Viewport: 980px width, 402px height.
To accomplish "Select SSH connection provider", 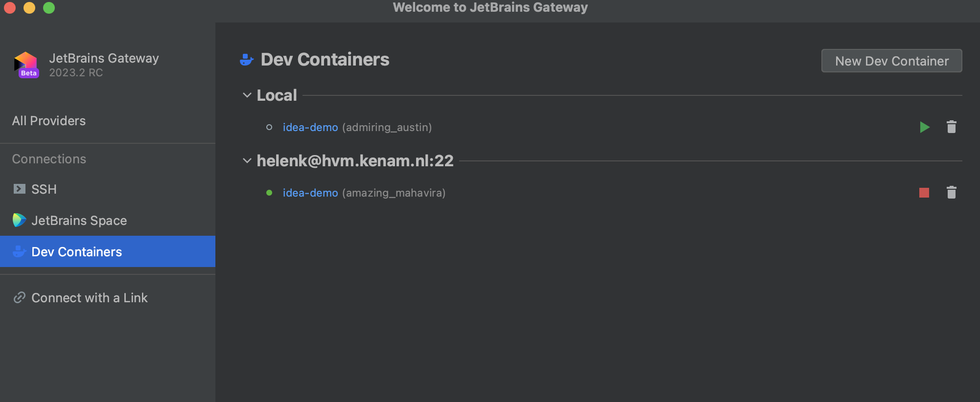I will click(108, 189).
